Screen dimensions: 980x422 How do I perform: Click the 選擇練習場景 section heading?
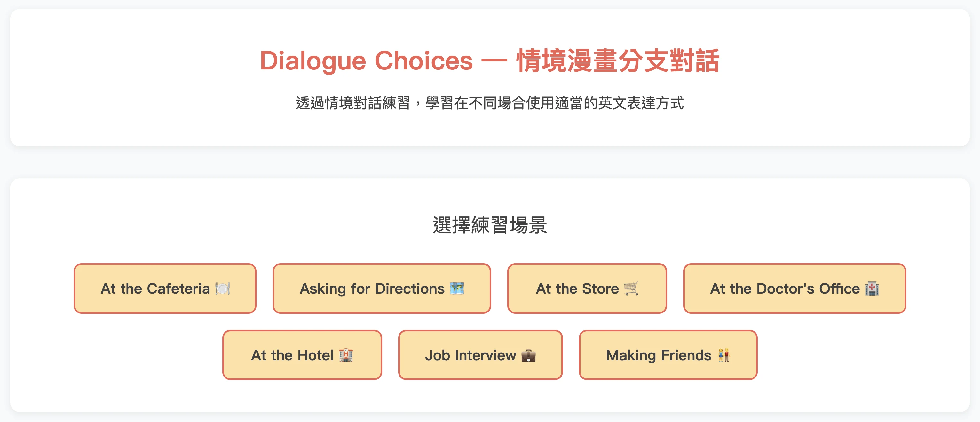(x=490, y=225)
